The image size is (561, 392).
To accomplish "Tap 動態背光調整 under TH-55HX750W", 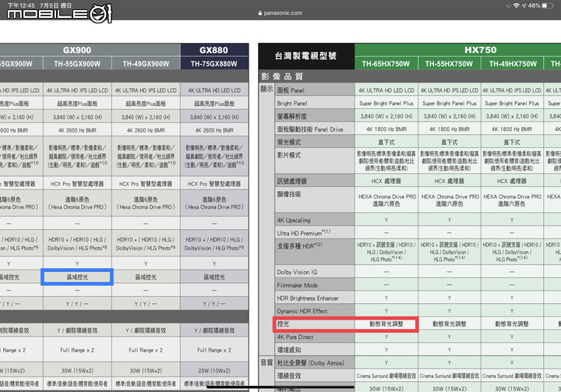I will coord(450,324).
